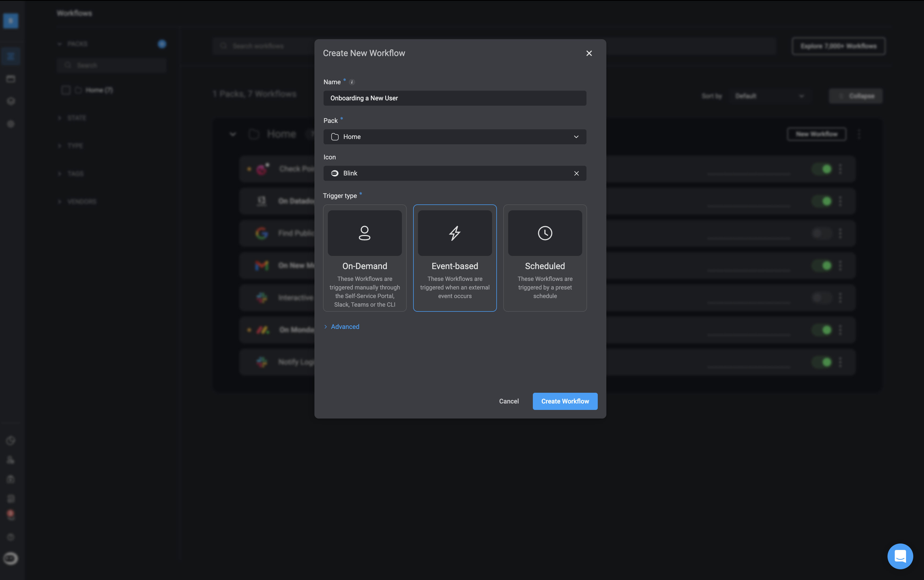924x580 pixels.
Task: Click the info icon next to Name
Action: coord(352,82)
